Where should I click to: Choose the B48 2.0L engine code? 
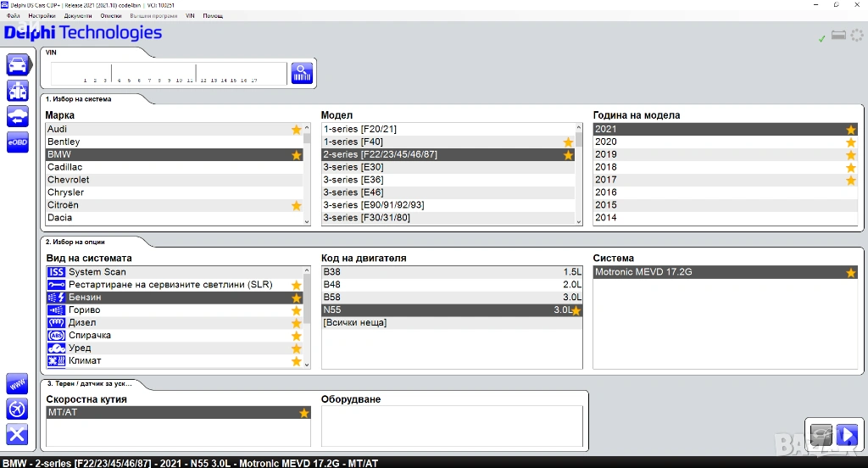click(x=449, y=285)
